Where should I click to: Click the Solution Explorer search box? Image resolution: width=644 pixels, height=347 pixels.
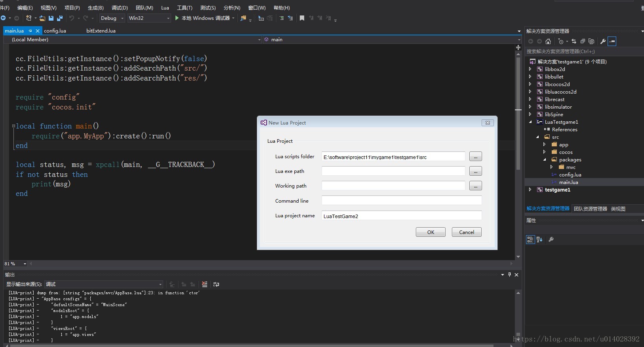584,52
